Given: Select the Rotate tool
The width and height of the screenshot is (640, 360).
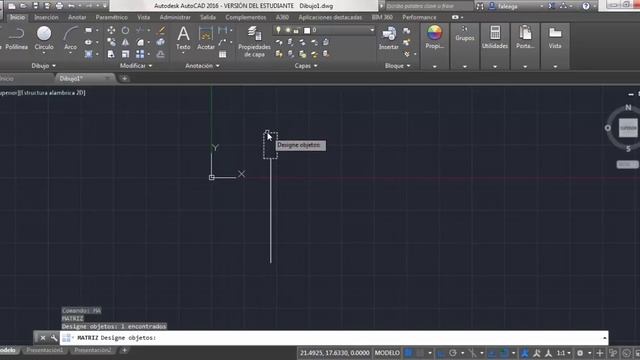Looking at the screenshot, I should (x=125, y=30).
